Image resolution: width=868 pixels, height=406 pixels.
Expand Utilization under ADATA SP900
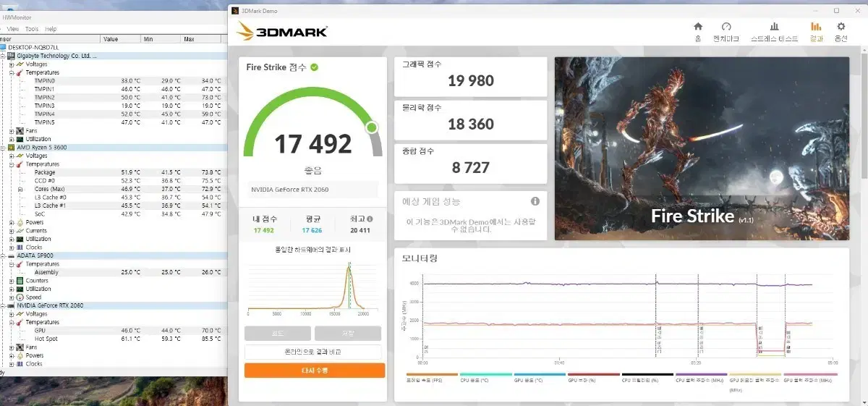pyautogui.click(x=12, y=289)
